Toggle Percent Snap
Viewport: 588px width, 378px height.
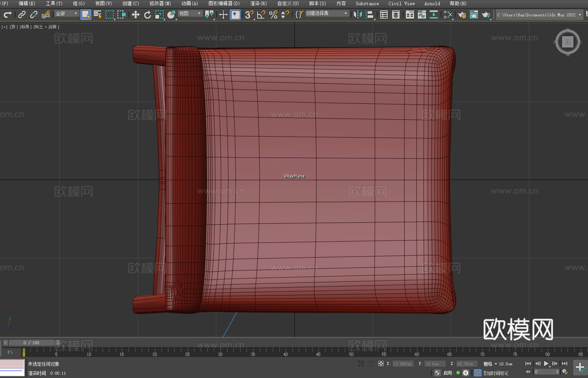pos(273,14)
